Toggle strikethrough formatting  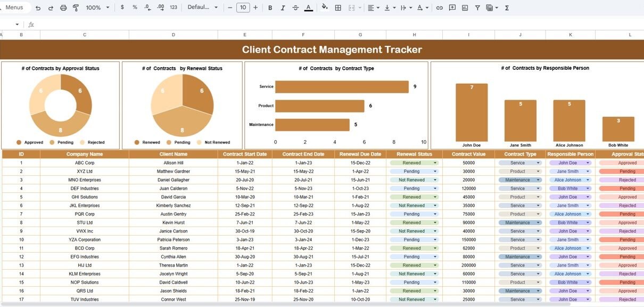[295, 8]
